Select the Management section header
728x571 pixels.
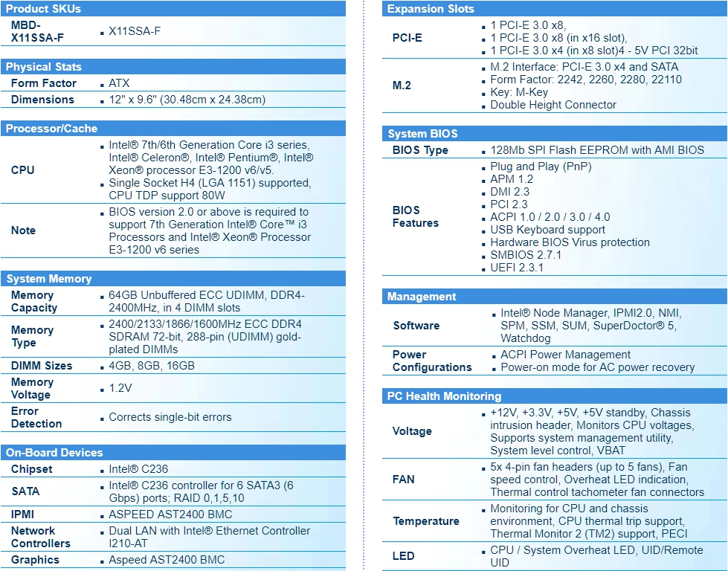tap(422, 297)
